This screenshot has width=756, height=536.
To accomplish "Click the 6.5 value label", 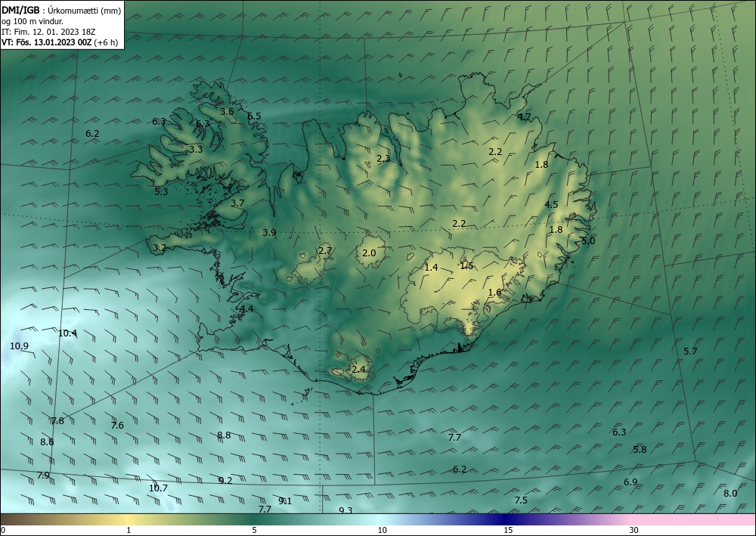I will click(254, 116).
